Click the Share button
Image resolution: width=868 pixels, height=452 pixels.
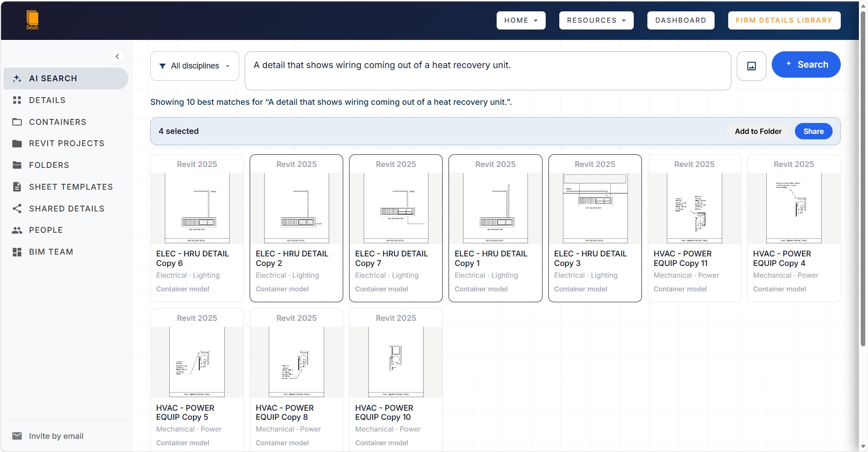point(814,131)
